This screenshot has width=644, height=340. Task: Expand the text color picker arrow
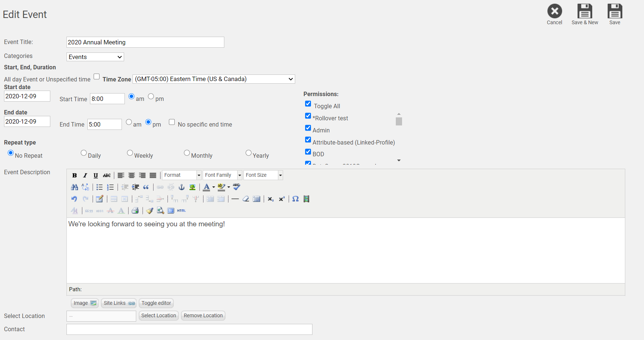(214, 187)
